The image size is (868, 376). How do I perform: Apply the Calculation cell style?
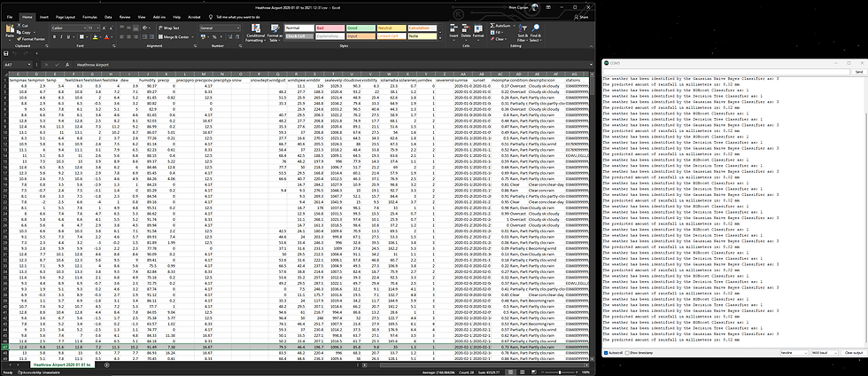(x=422, y=27)
